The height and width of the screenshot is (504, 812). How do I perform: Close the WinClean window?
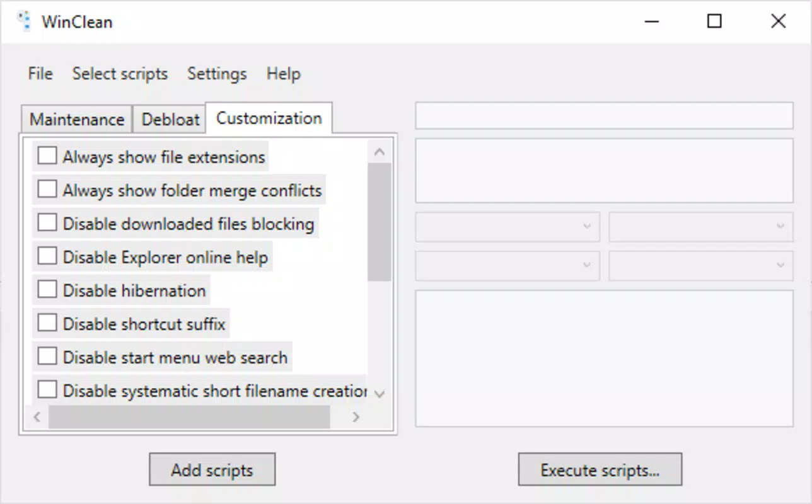(x=779, y=21)
